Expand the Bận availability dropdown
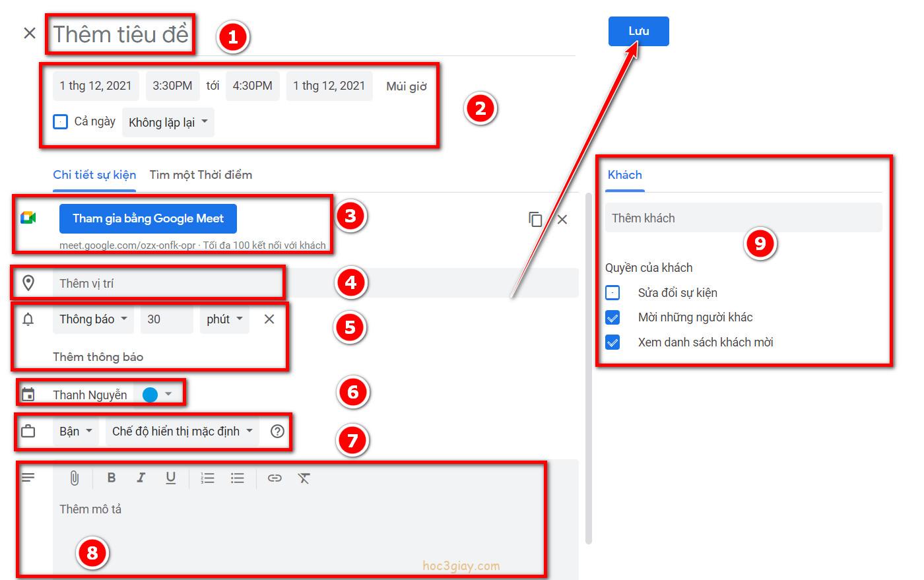The width and height of the screenshot is (924, 580). click(75, 432)
